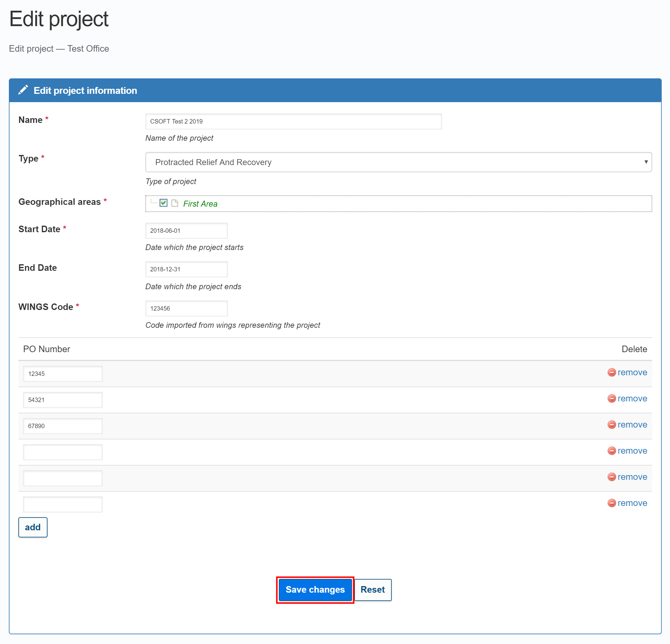Click add to insert PO row

pos(33,527)
